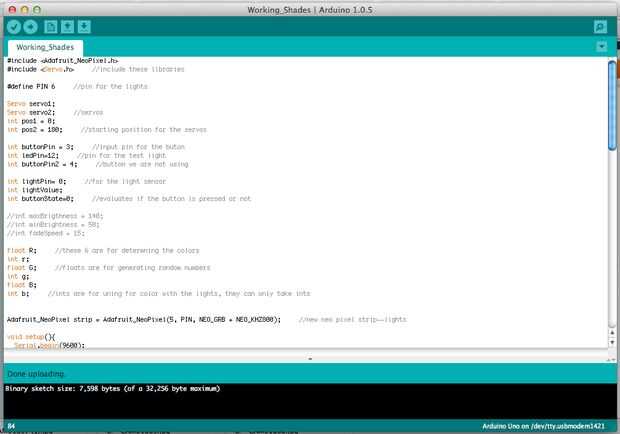Click the line number 84 indicator
This screenshot has width=620, height=434.
[11, 426]
